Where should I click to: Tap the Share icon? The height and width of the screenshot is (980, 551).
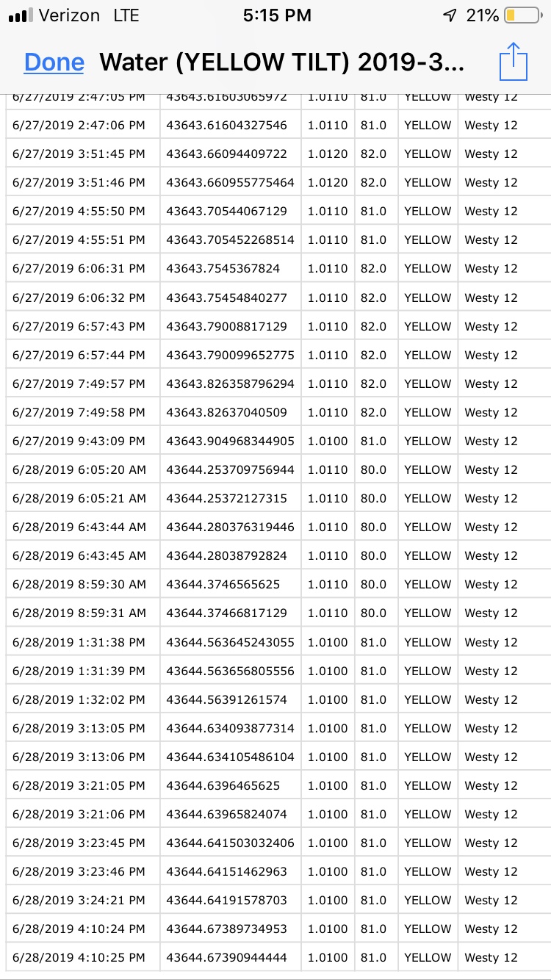tap(514, 62)
